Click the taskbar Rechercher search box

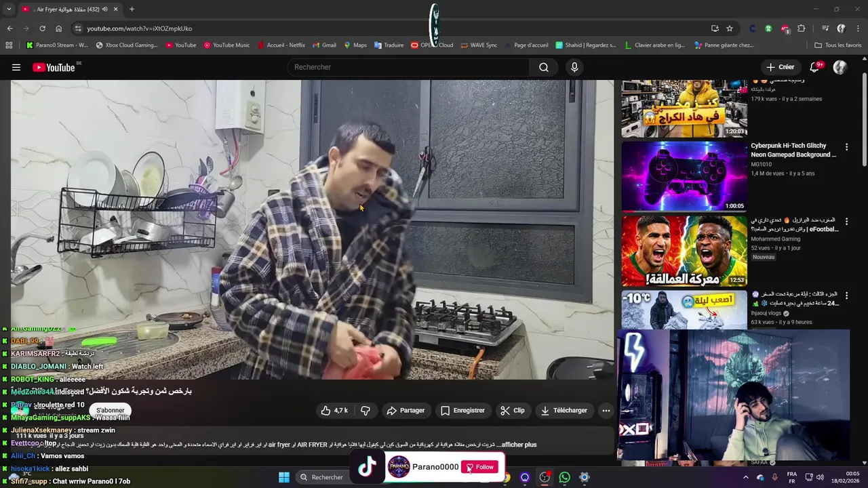point(321,477)
